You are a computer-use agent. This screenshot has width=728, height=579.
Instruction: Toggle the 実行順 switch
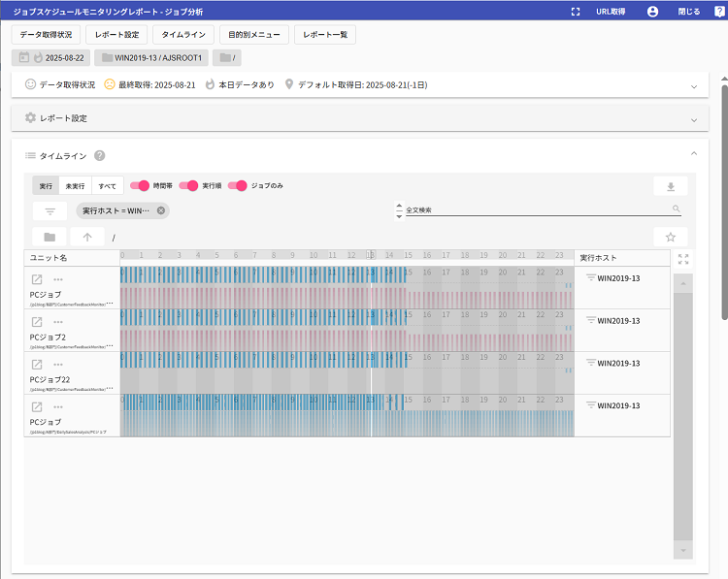tap(188, 185)
